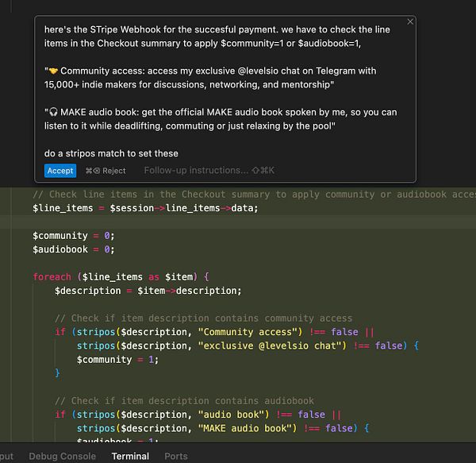Click the '$community = 1;' assignment line

(x=117, y=360)
